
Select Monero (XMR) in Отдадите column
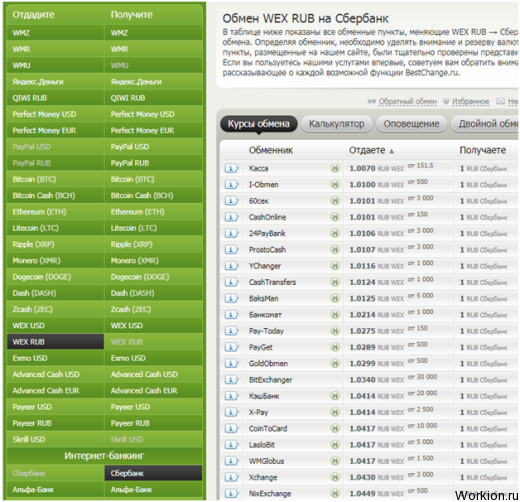(55, 261)
